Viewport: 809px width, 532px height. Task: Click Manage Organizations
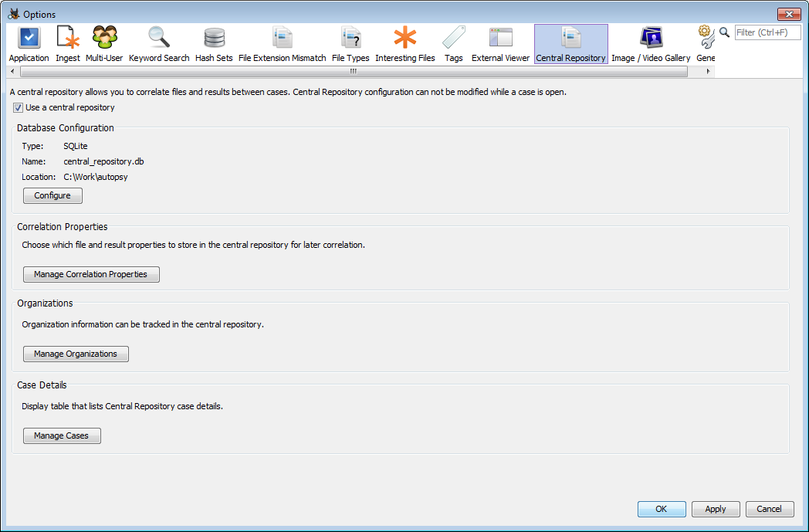tap(75, 354)
